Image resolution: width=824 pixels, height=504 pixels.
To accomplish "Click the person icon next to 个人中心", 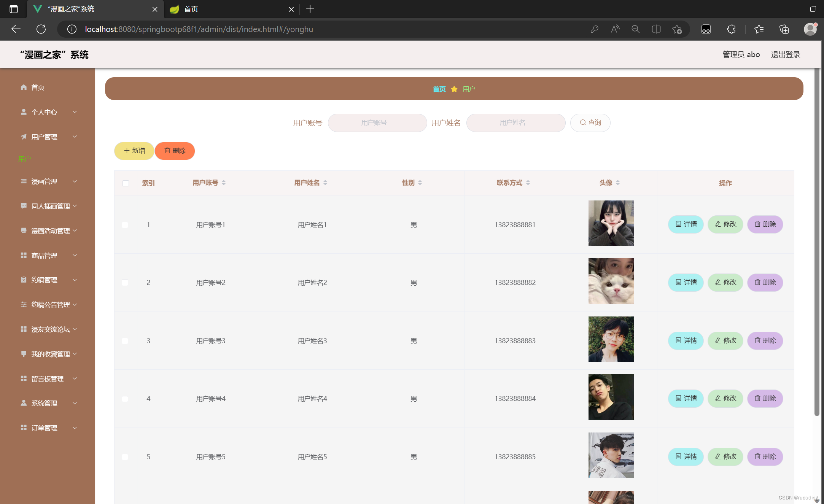I will click(24, 112).
